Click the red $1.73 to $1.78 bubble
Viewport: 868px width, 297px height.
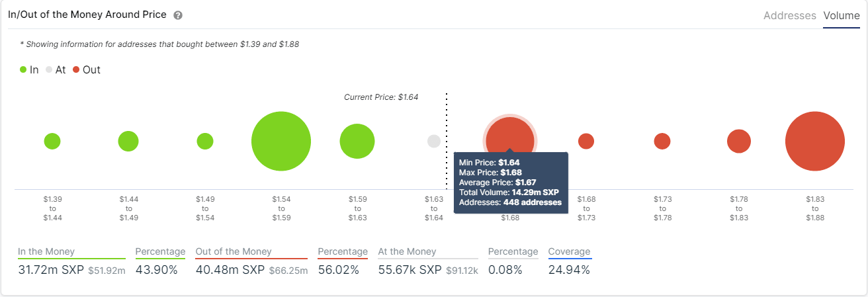[x=662, y=141]
